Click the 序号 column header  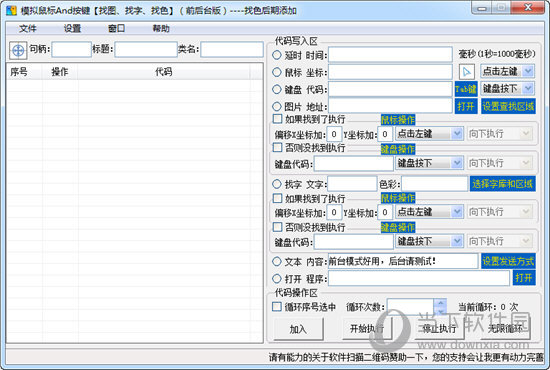tap(24, 72)
